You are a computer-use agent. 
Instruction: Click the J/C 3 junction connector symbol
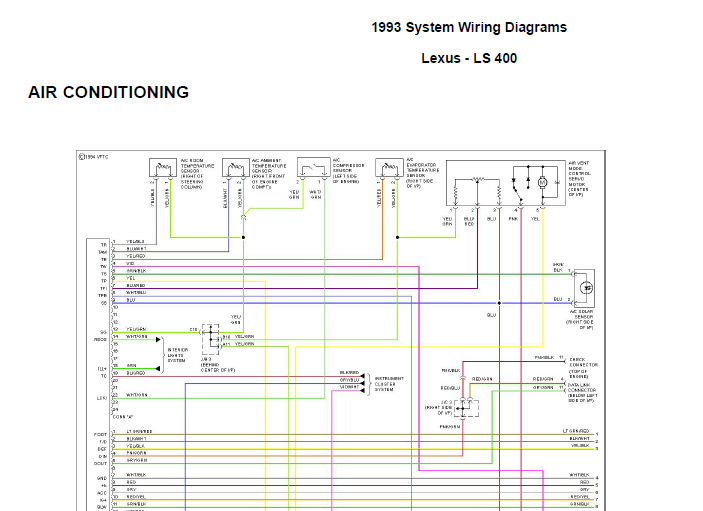466,408
